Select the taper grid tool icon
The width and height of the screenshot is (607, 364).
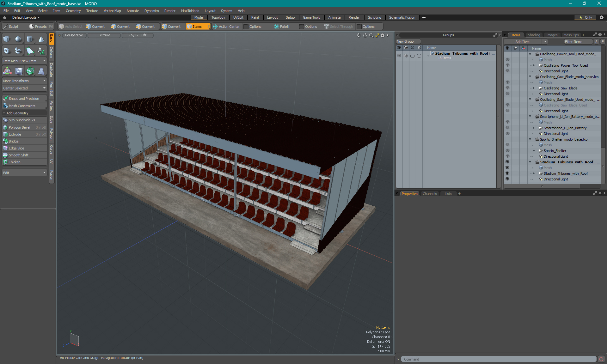41,71
